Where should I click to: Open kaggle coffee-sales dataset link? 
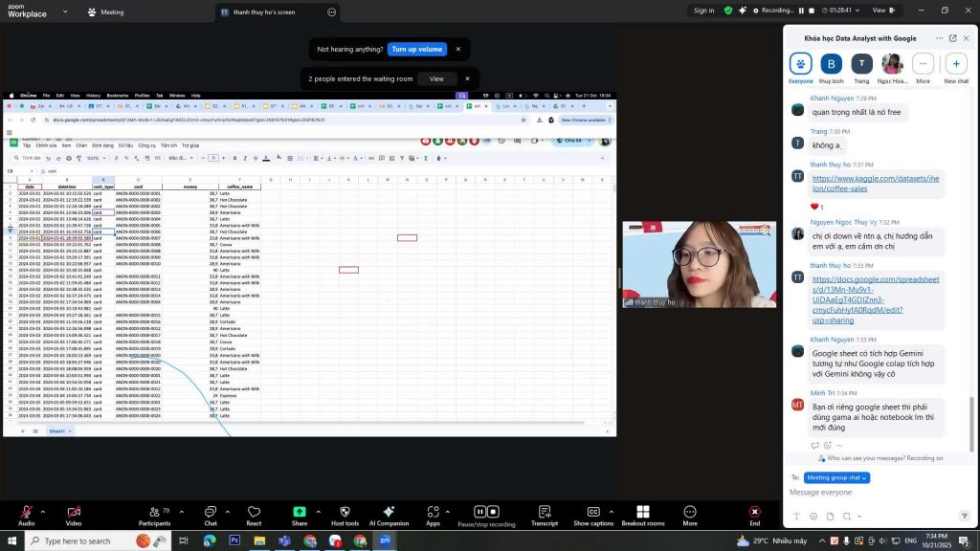(x=876, y=184)
